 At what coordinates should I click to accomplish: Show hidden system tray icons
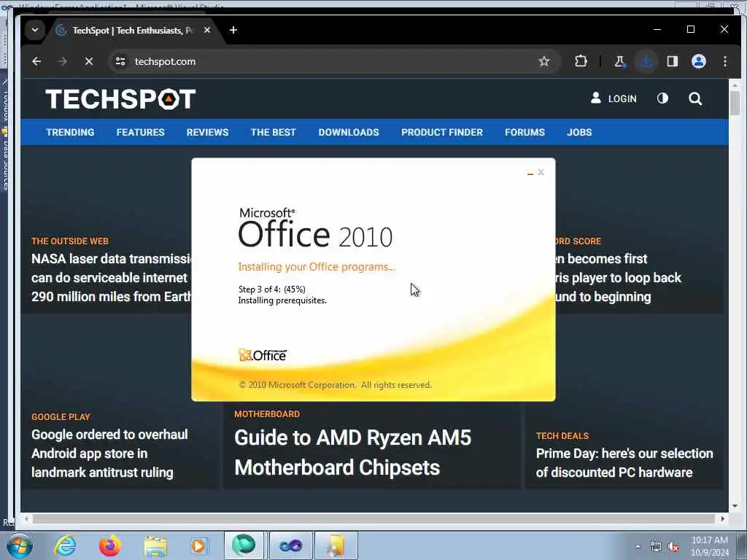638,547
